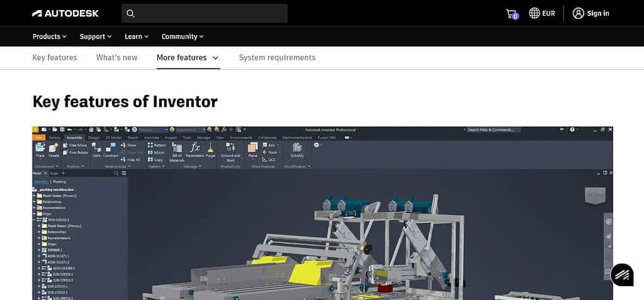Switch to the What's new tab
The image size is (644, 300).
click(116, 57)
